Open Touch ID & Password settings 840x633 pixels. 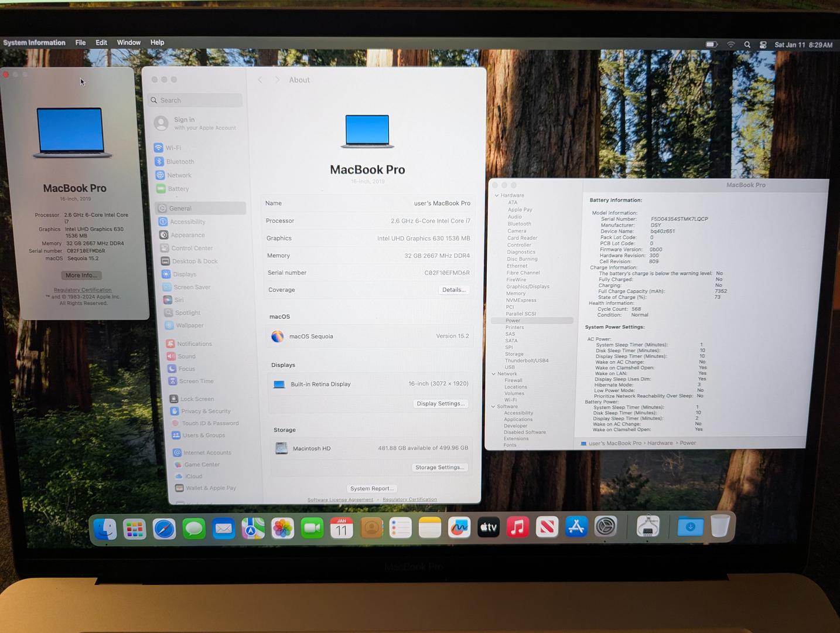(205, 423)
